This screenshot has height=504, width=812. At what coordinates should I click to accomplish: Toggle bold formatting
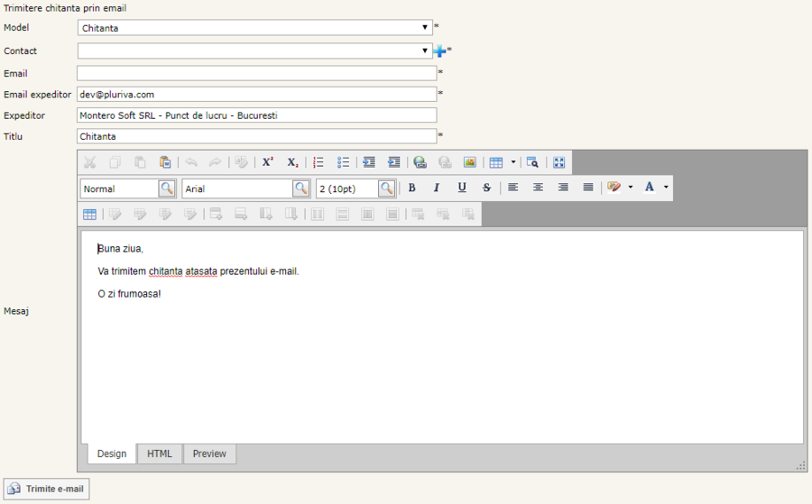(x=411, y=188)
